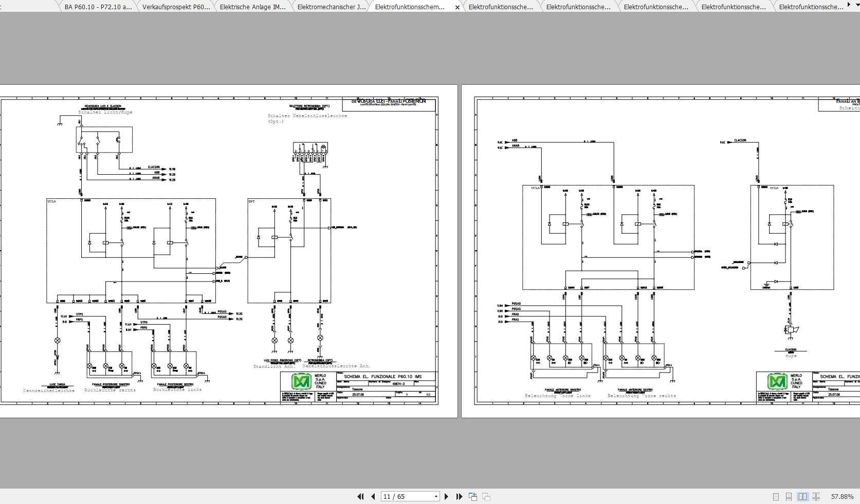Click the Merlo logo on the left page
Viewport: 860px width, 504px height.
(302, 382)
